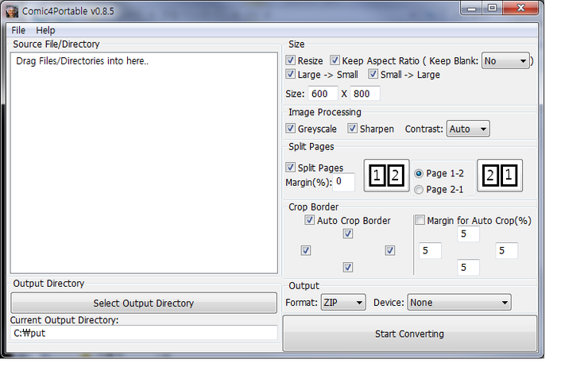
Task: Click the width field showing 600
Action: (x=323, y=94)
